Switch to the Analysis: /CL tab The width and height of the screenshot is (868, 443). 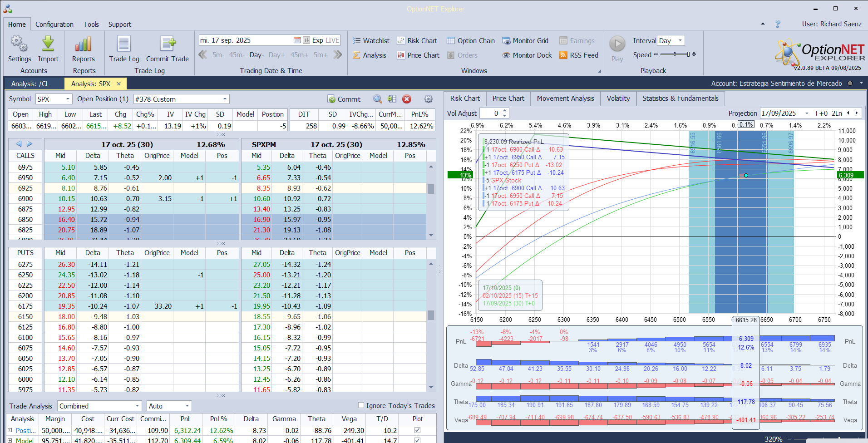(30, 84)
